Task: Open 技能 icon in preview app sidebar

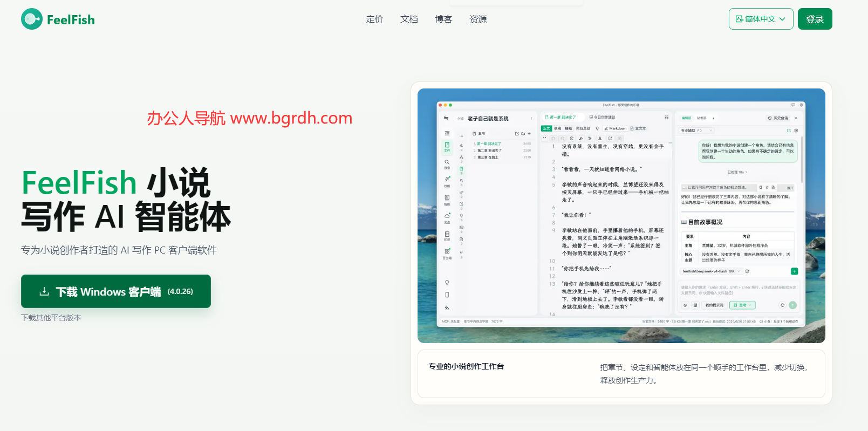Action: coord(447,181)
